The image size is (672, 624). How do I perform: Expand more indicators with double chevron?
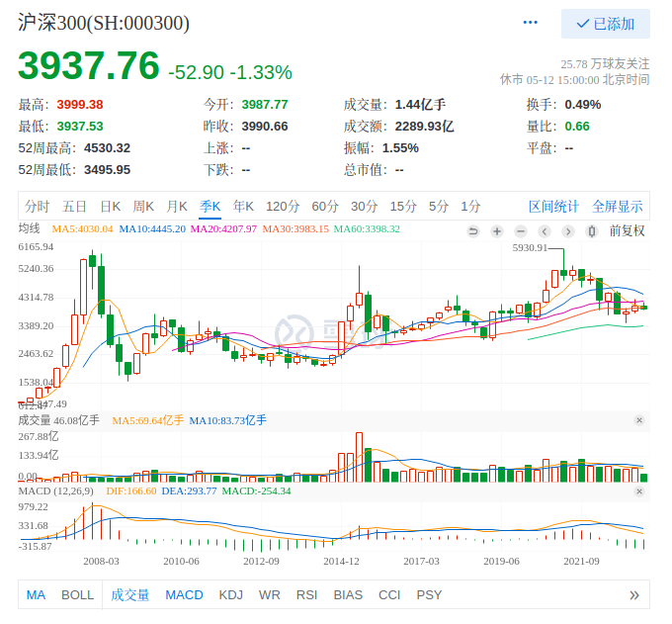pyautogui.click(x=634, y=595)
